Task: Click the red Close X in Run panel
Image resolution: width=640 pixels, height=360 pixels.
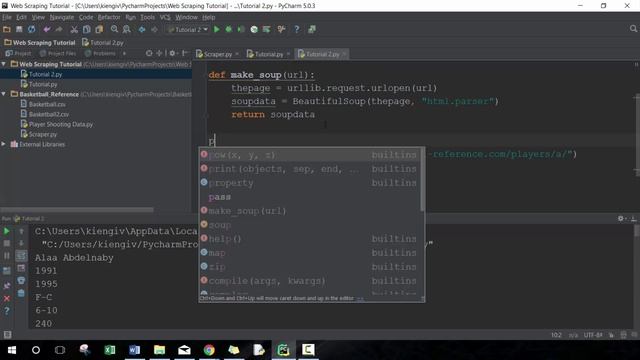Action: (x=7, y=298)
